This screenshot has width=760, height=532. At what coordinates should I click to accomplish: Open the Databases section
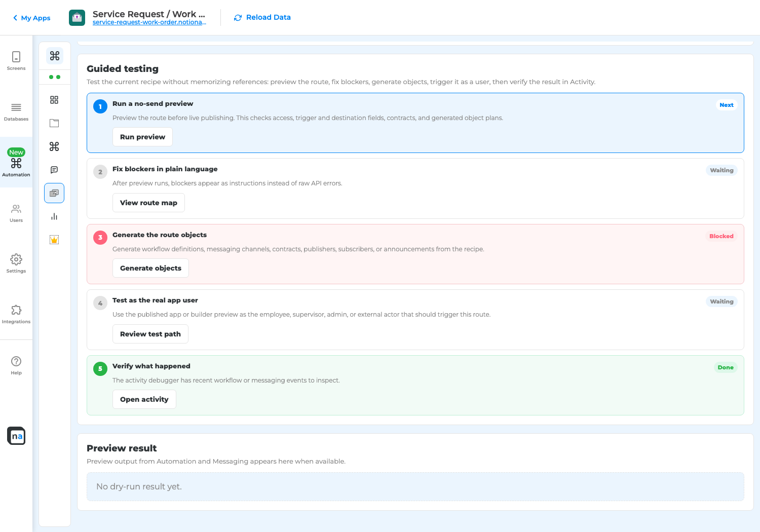tap(16, 111)
